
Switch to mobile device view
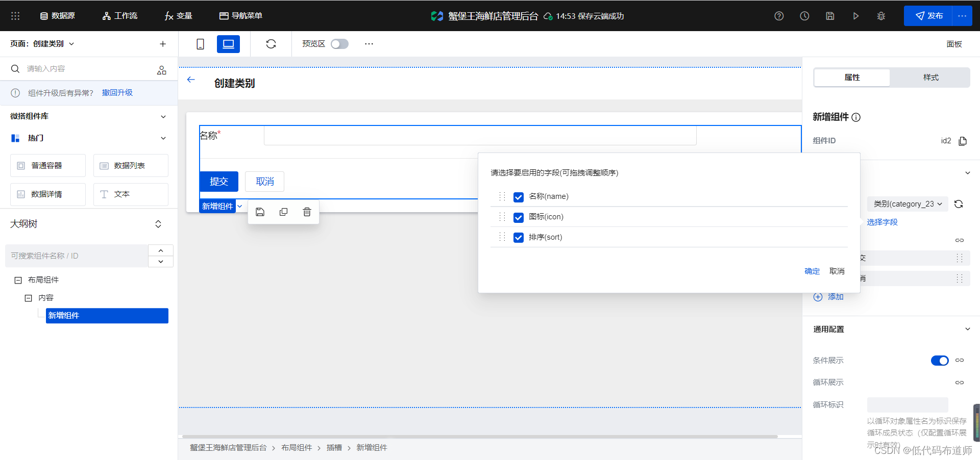click(x=200, y=44)
